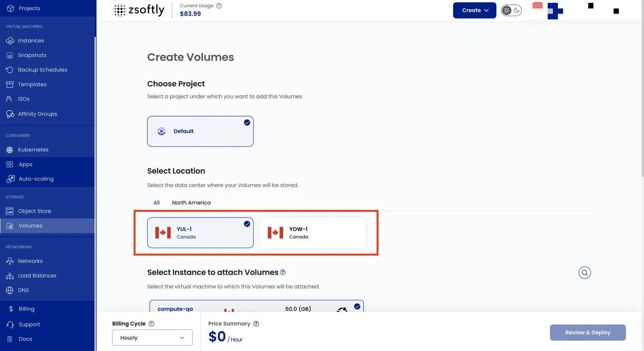Toggle the dark mode switch

click(x=511, y=10)
